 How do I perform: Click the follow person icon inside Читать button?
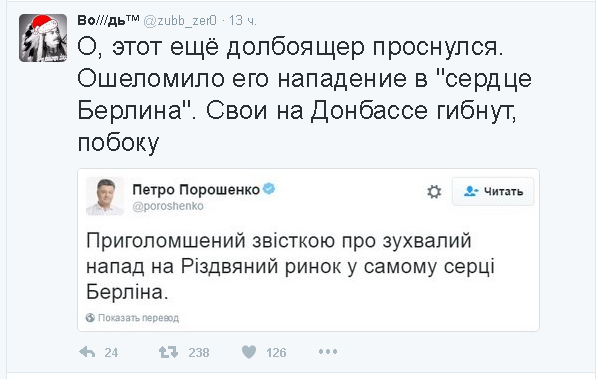point(471,191)
